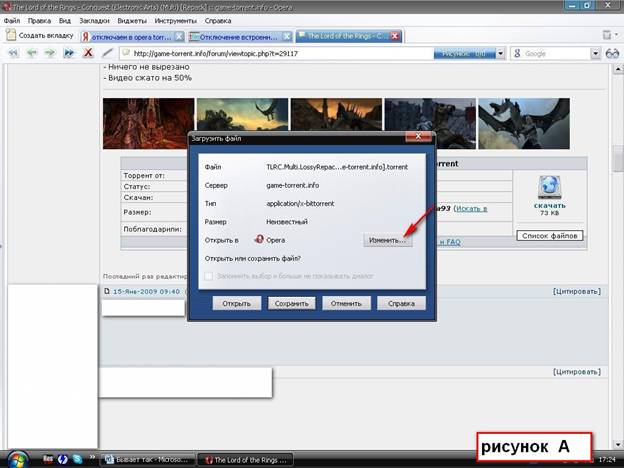The width and height of the screenshot is (624, 468).
Task: Click the page loading progress indicator
Action: pos(464,53)
